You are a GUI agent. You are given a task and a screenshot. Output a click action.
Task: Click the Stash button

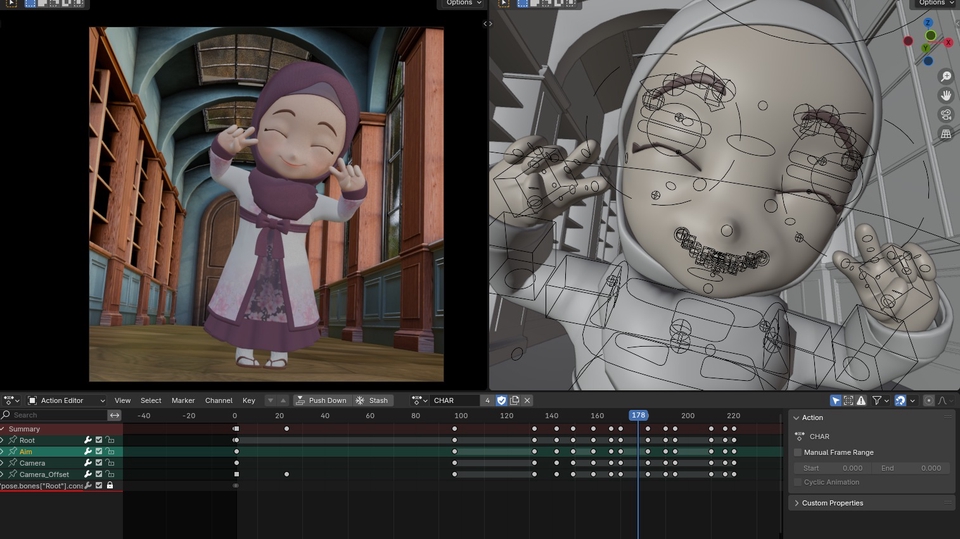tap(372, 400)
